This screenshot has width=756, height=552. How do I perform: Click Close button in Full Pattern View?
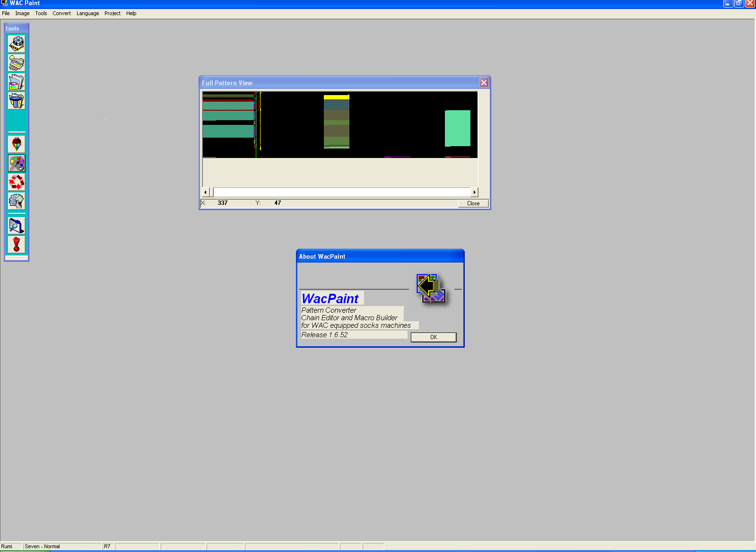click(x=473, y=203)
